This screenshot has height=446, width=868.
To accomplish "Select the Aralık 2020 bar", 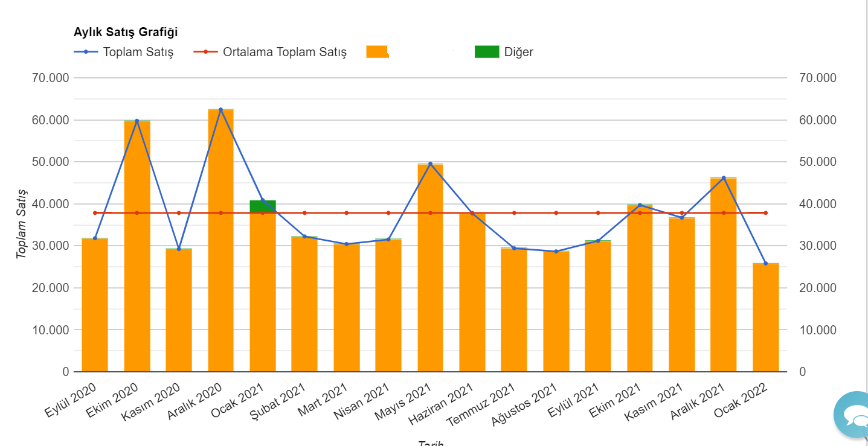I will 220,241.
